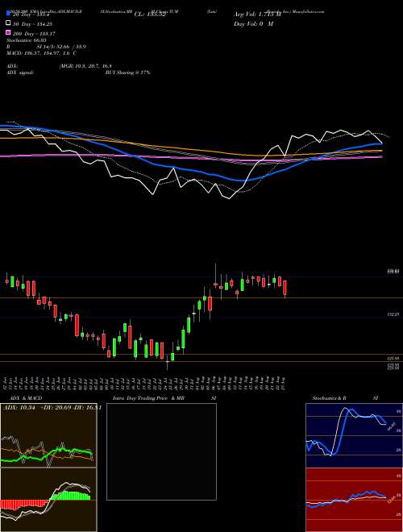Open the MACD histogram chart panel
The height and width of the screenshot is (532, 403).
(x=48, y=500)
